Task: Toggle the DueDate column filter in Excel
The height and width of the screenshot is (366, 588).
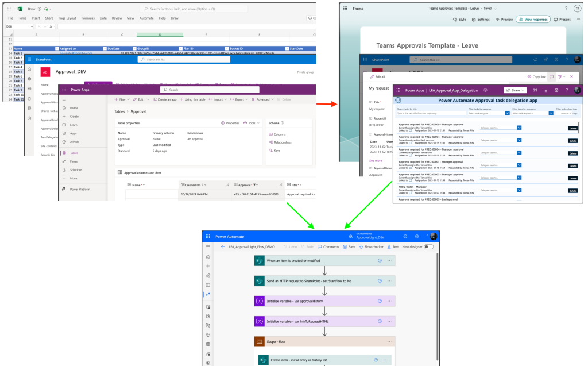Action: pyautogui.click(x=134, y=48)
